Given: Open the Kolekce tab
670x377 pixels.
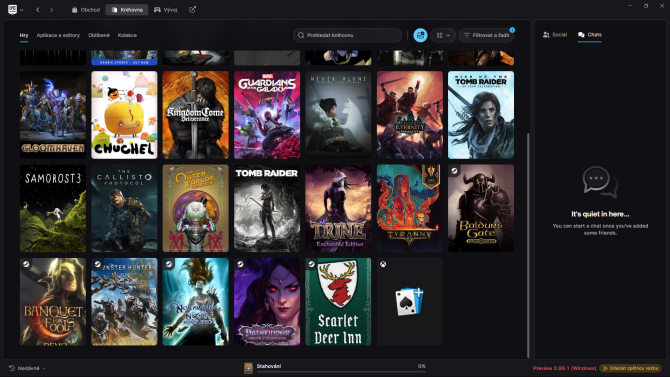Looking at the screenshot, I should tap(127, 35).
